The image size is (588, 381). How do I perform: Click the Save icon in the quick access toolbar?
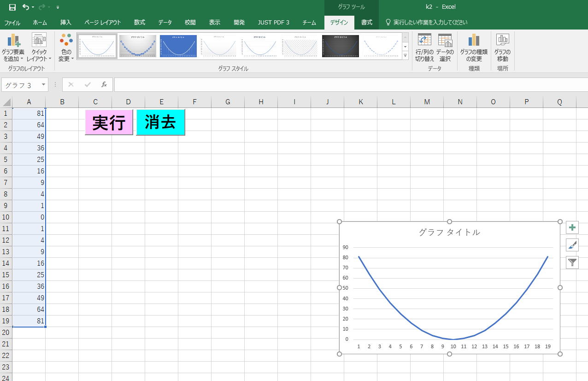pos(12,7)
